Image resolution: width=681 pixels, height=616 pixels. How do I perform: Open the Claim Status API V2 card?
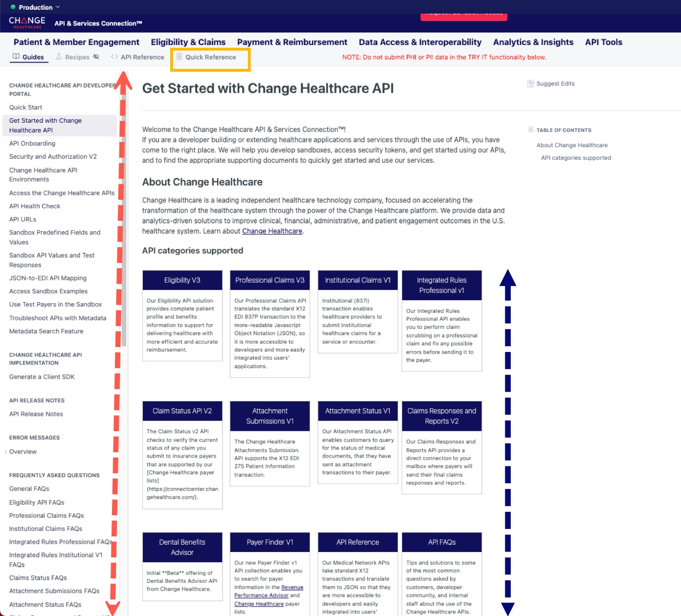pos(182,455)
